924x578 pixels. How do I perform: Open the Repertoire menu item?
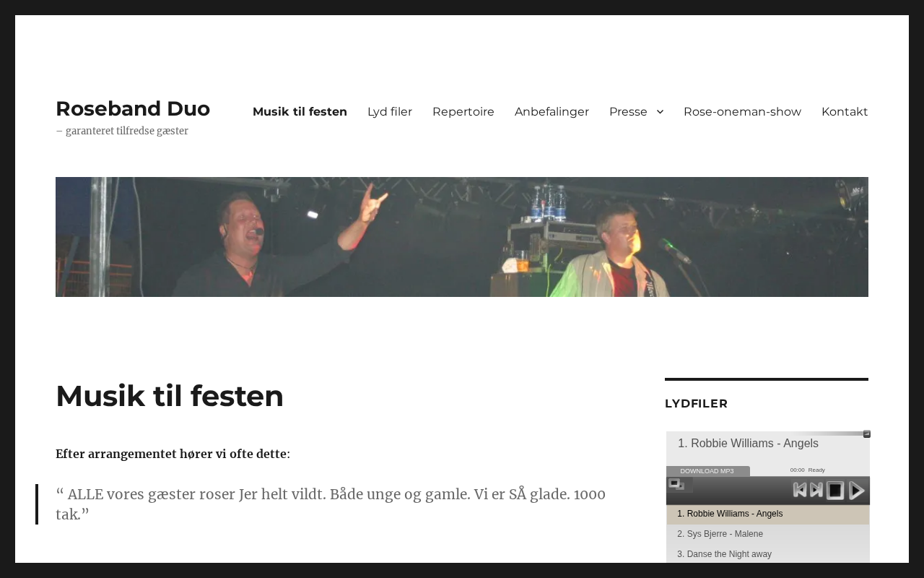click(463, 111)
